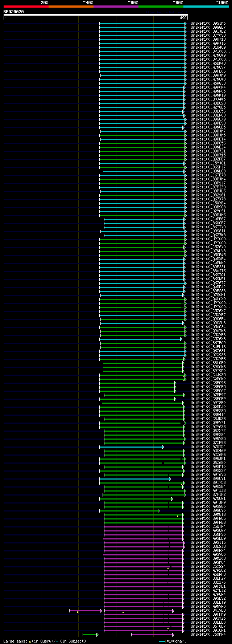Select UniRef100_Q0J4W5 subject label

208,99
